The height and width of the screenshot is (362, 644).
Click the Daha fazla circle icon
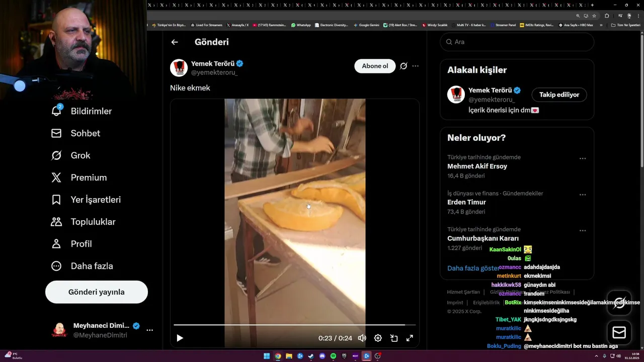click(56, 266)
